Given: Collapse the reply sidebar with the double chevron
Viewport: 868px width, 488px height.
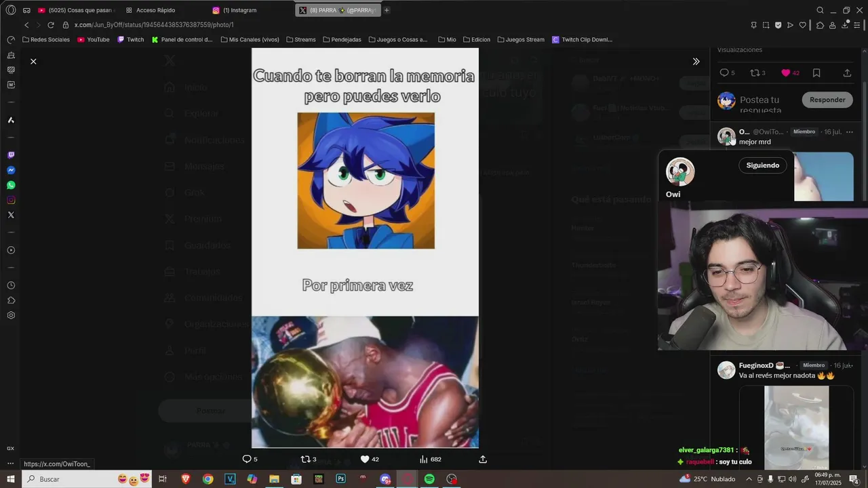Looking at the screenshot, I should (x=696, y=62).
